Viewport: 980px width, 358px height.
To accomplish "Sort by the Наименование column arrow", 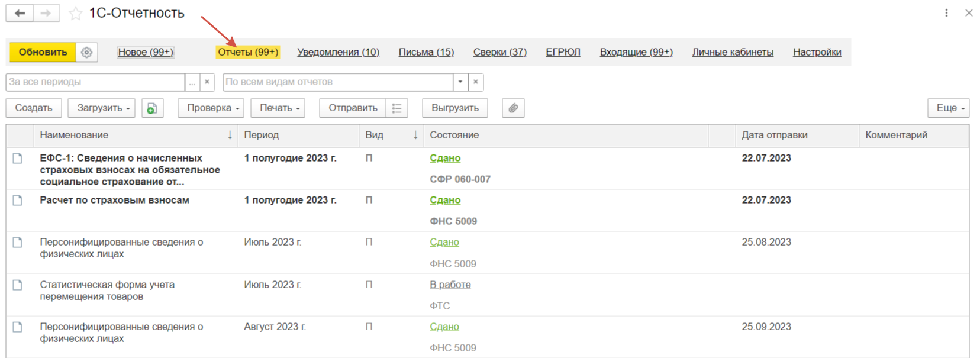I will [x=230, y=135].
